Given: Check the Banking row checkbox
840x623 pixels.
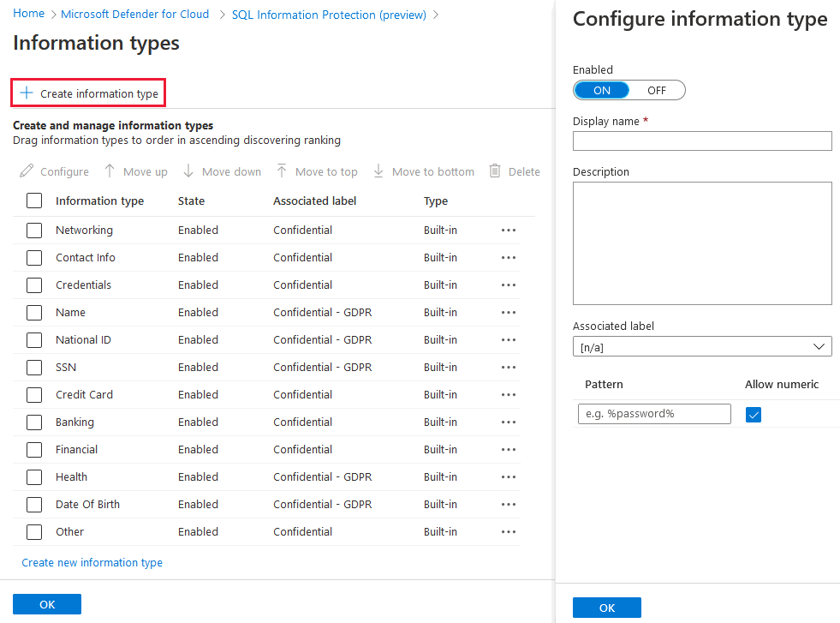Looking at the screenshot, I should tap(34, 422).
